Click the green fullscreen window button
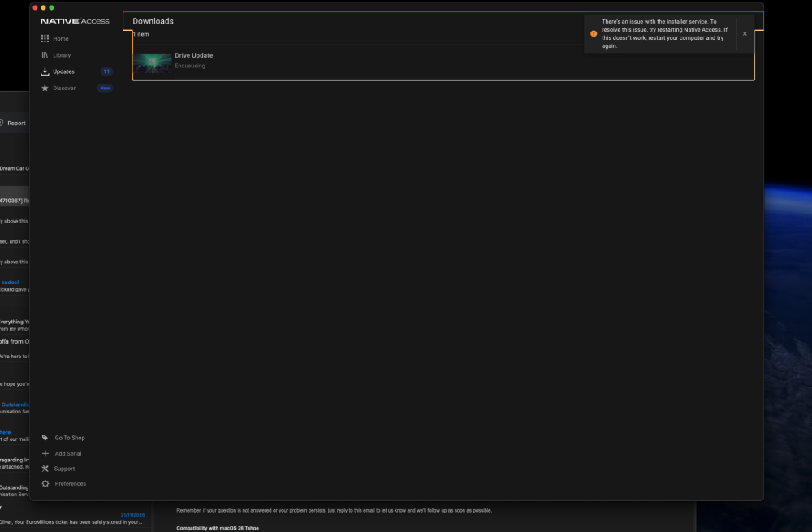The image size is (812, 532). coord(52,8)
